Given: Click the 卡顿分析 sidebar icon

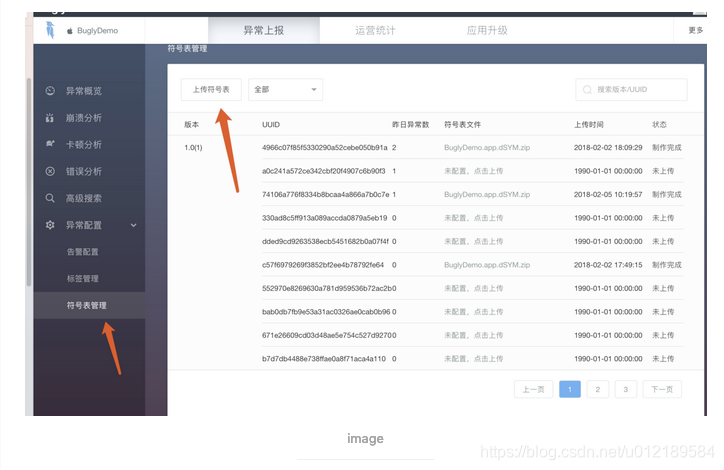Looking at the screenshot, I should [x=50, y=144].
